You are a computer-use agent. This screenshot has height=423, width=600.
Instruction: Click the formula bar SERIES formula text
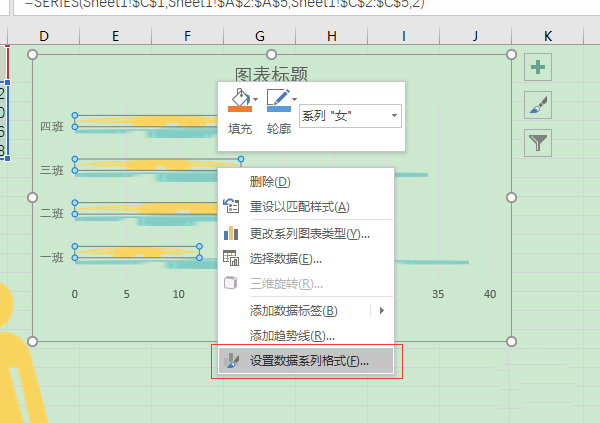(x=225, y=4)
